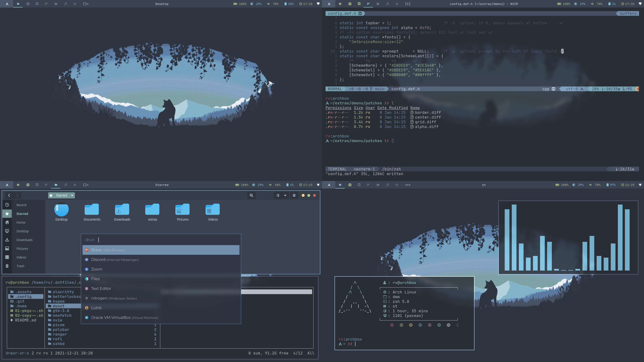Select the terminal workspace icon on the top bar

point(18,4)
